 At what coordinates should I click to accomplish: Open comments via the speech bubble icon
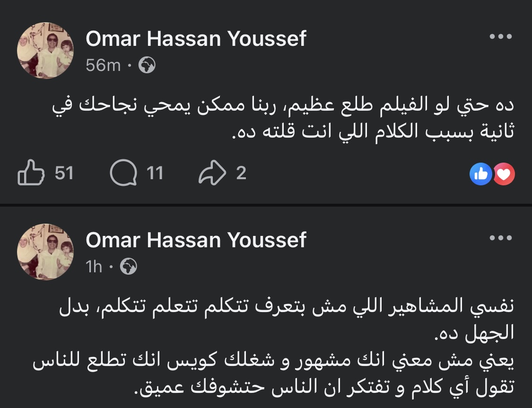(x=123, y=174)
